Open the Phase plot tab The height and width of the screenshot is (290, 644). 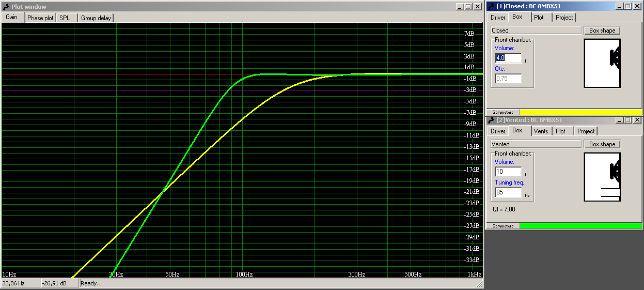40,18
